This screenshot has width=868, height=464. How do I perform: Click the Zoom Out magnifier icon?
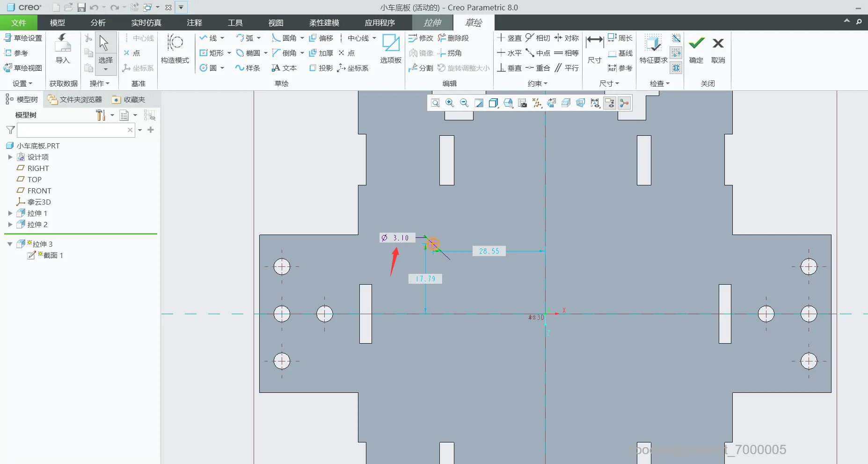(x=464, y=103)
